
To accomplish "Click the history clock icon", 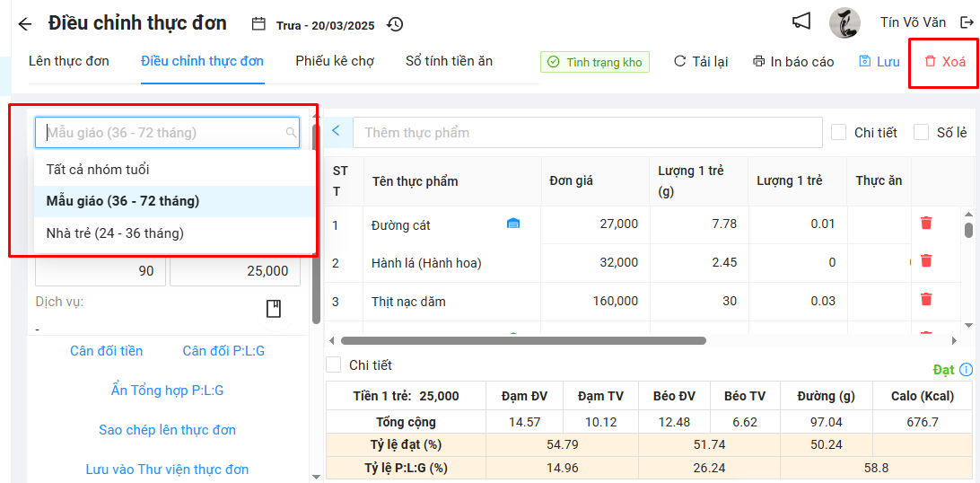I will point(395,24).
